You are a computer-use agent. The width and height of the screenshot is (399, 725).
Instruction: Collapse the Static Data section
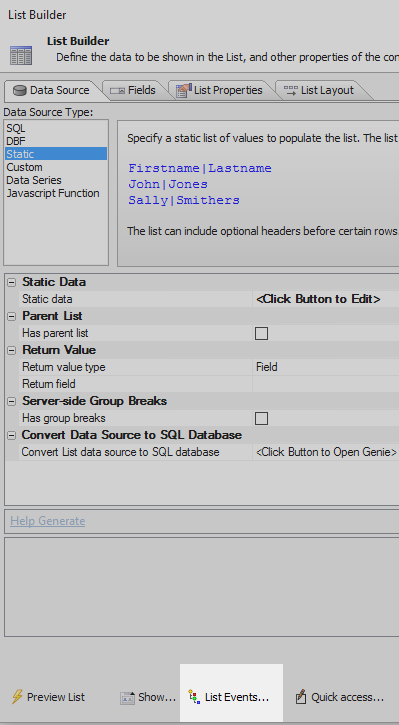click(12, 283)
